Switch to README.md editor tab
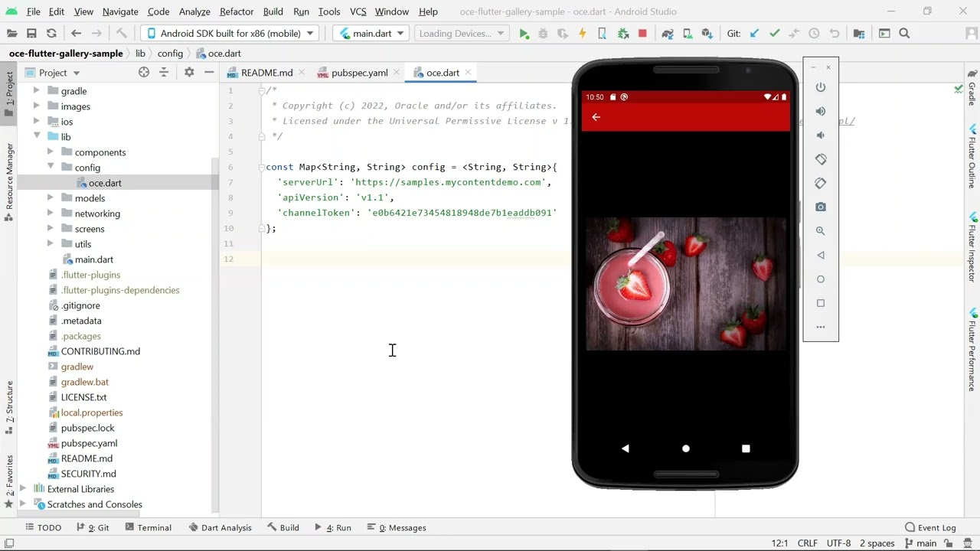This screenshot has height=551, width=980. pos(266,73)
